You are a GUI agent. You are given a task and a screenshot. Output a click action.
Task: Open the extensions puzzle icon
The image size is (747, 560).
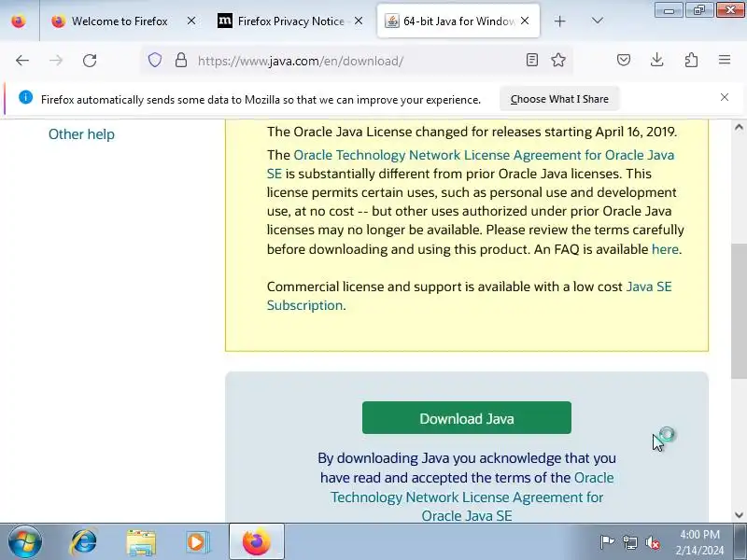pyautogui.click(x=691, y=60)
